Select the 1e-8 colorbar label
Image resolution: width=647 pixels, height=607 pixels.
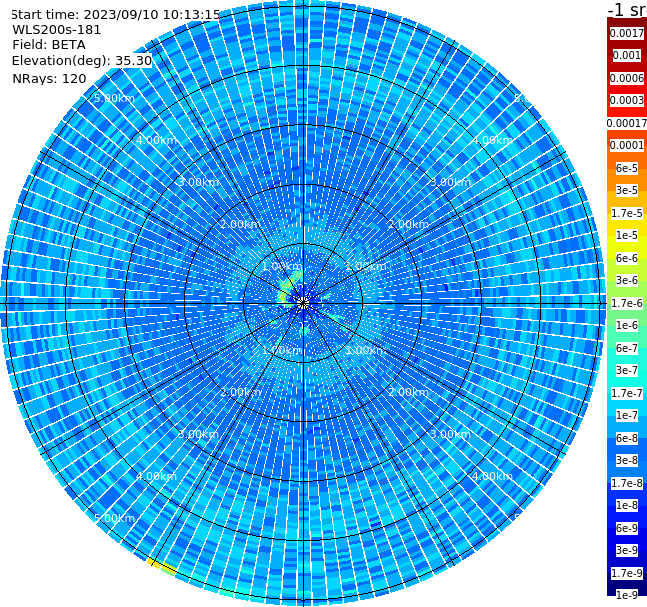627,505
